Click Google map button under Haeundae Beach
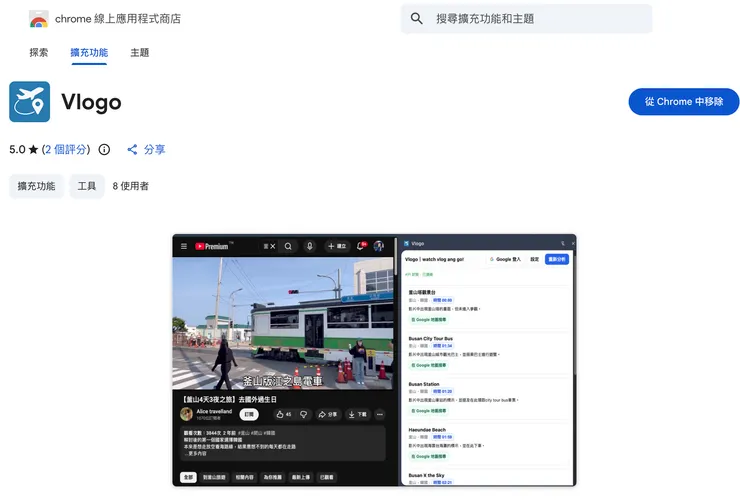This screenshot has width=740, height=502. (x=429, y=456)
